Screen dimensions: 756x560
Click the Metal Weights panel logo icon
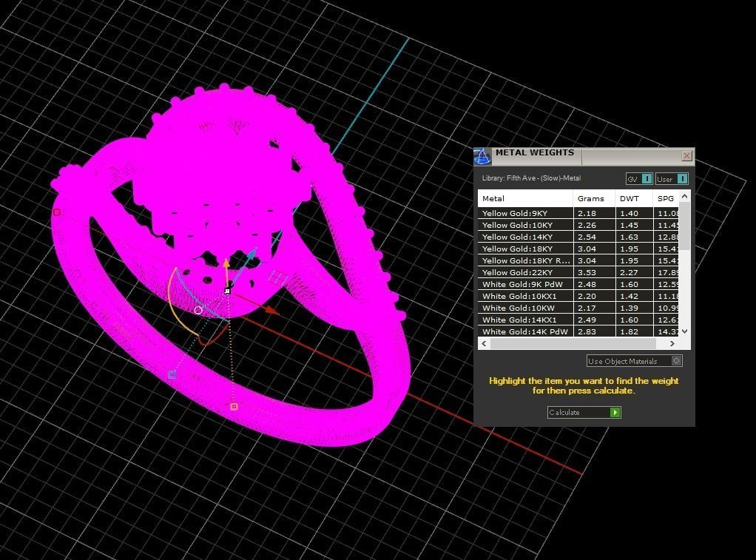482,156
